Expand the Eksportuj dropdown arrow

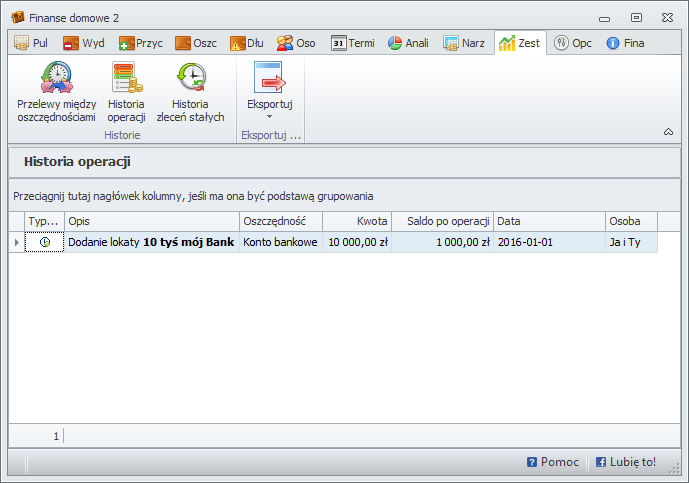(269, 117)
